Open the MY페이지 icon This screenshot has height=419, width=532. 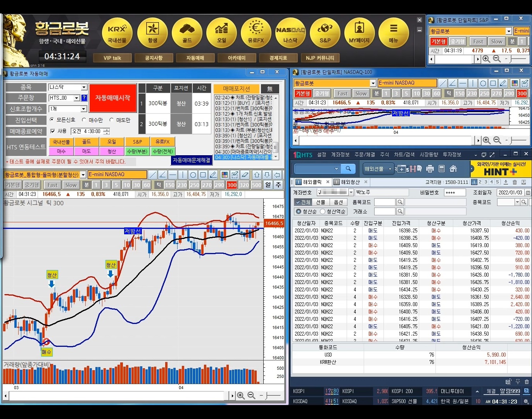point(359,33)
